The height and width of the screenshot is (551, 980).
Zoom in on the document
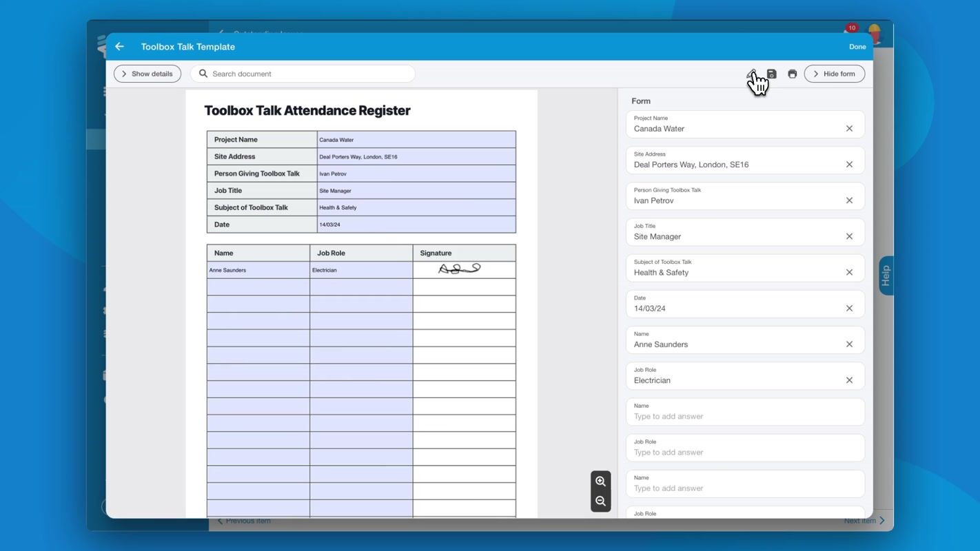point(600,481)
